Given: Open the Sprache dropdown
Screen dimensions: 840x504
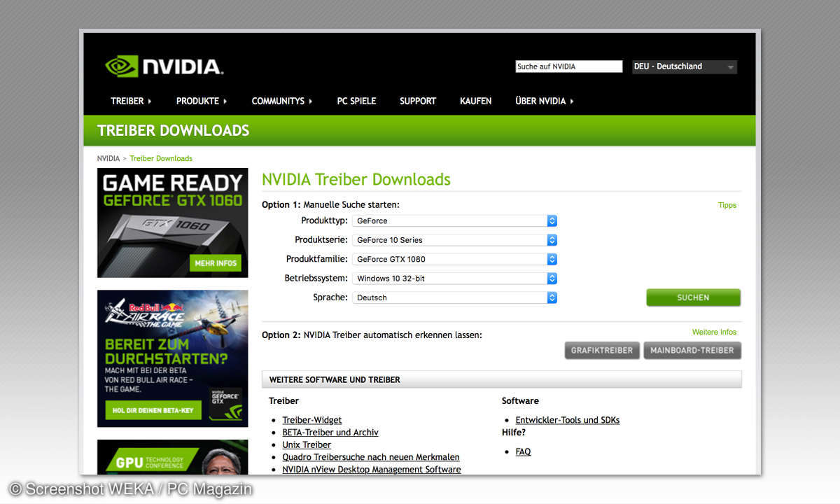Looking at the screenshot, I should click(x=455, y=297).
